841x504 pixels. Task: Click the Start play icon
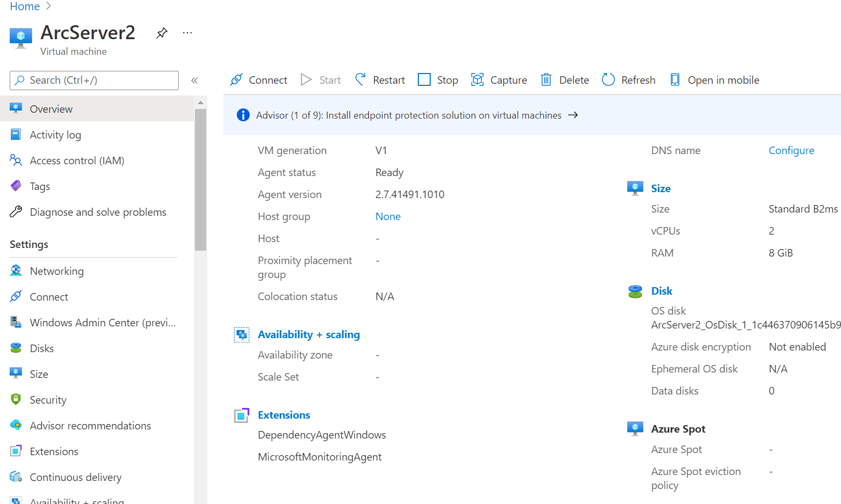306,80
